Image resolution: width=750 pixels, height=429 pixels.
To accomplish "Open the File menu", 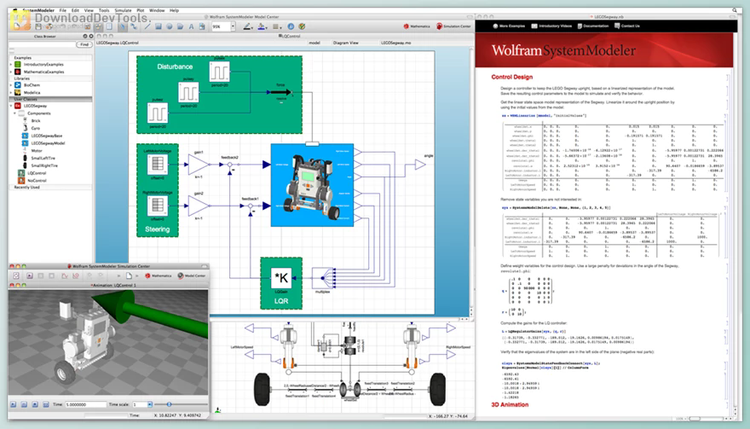I will pos(63,10).
